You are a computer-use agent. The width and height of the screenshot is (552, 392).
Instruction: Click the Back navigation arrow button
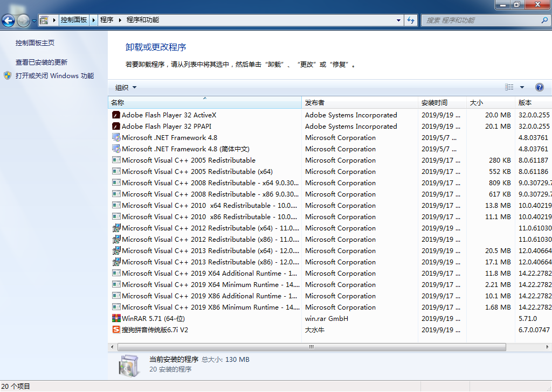(x=9, y=20)
